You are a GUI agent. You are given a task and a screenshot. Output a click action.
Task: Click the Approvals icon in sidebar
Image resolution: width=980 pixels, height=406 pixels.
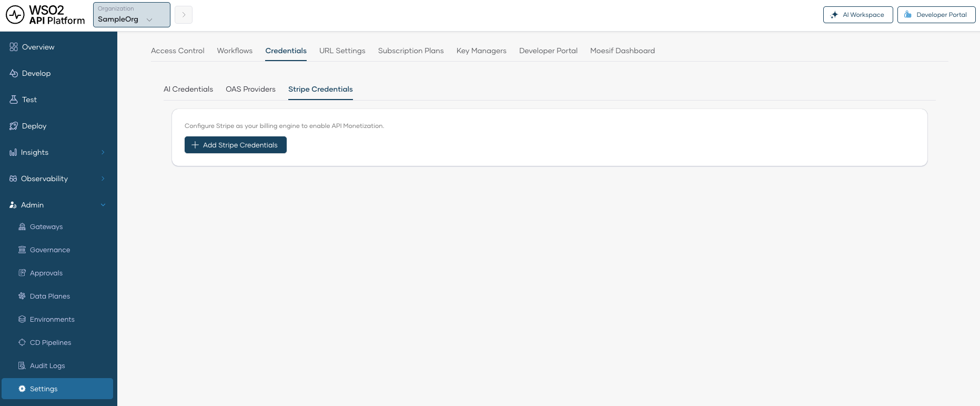pos(22,273)
